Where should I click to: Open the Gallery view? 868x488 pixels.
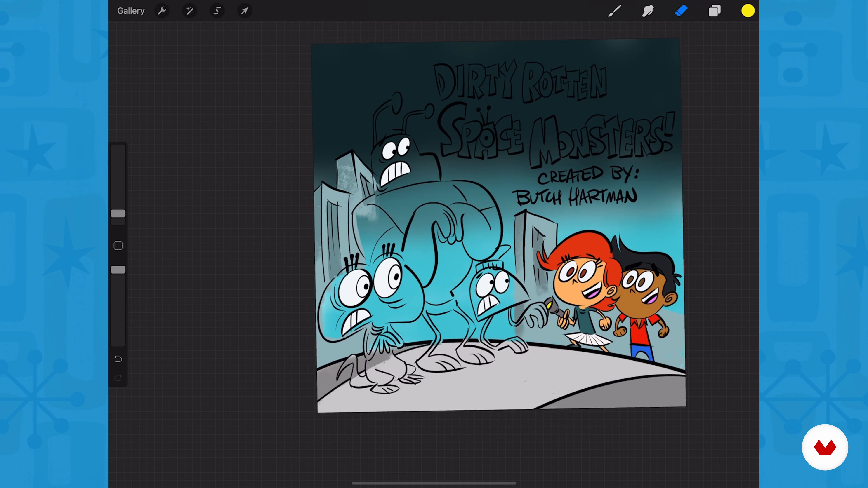(x=131, y=11)
